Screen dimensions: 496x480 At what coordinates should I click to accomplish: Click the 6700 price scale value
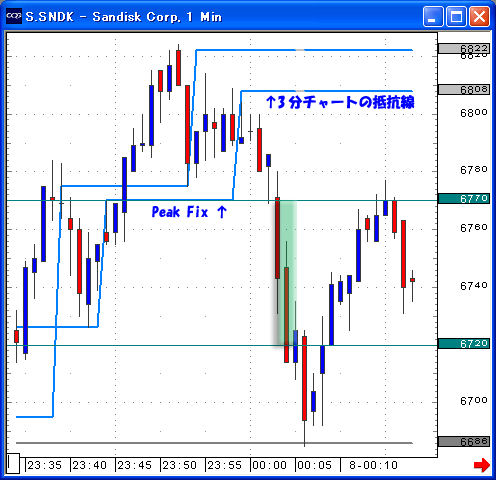(474, 400)
